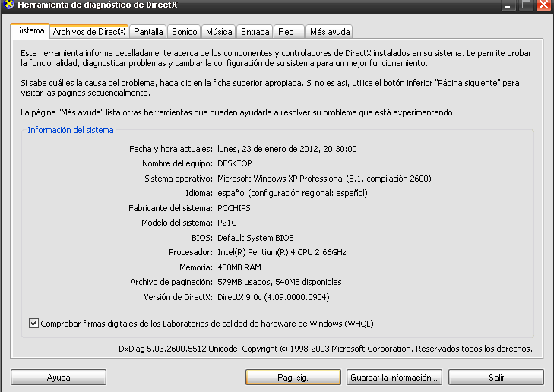The width and height of the screenshot is (554, 392).
Task: Open the Pantalla tab
Action: 148,32
